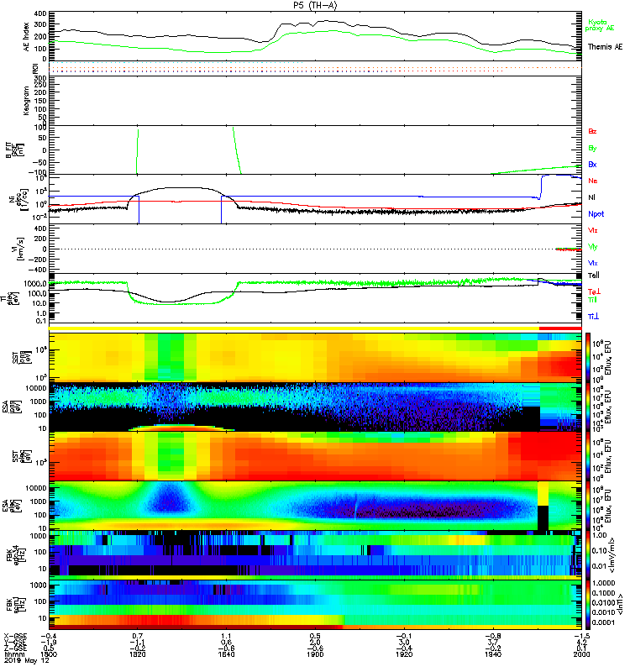Click the black "Ni" legend label

point(591,197)
